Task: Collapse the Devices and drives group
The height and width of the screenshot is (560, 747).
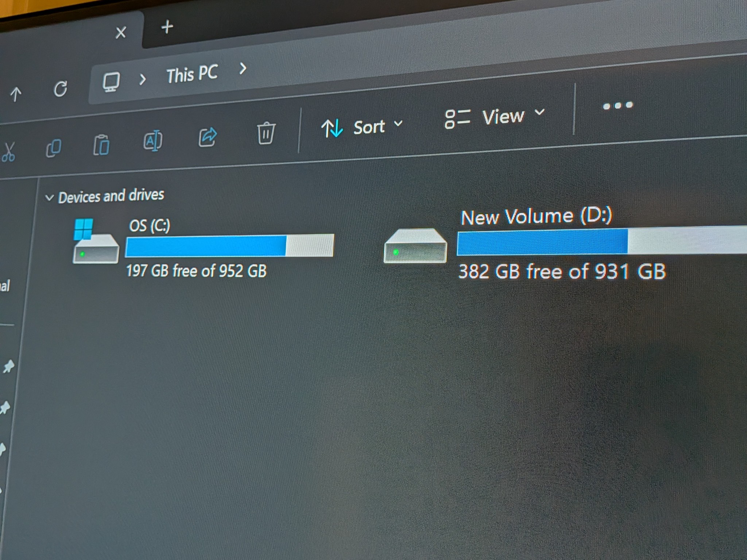Action: coord(49,198)
